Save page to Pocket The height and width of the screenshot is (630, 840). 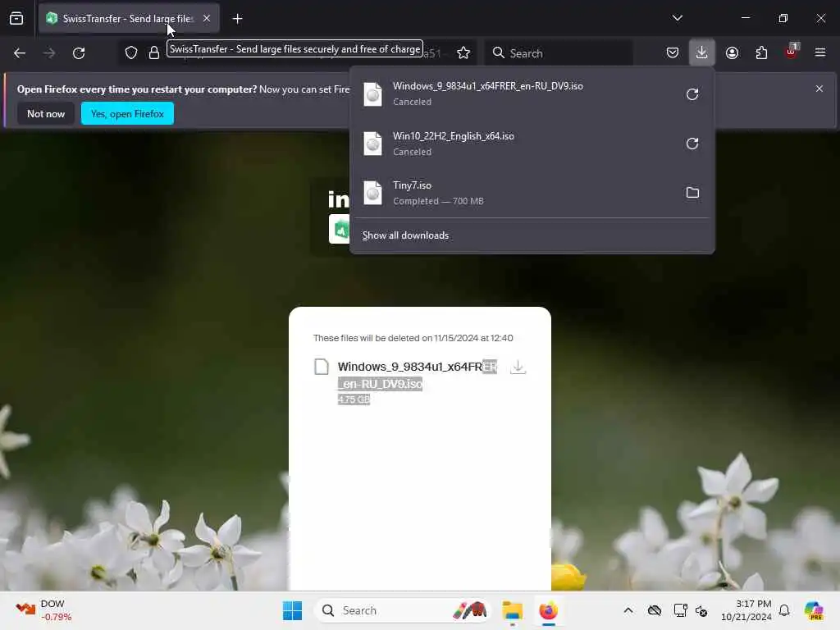673,52
